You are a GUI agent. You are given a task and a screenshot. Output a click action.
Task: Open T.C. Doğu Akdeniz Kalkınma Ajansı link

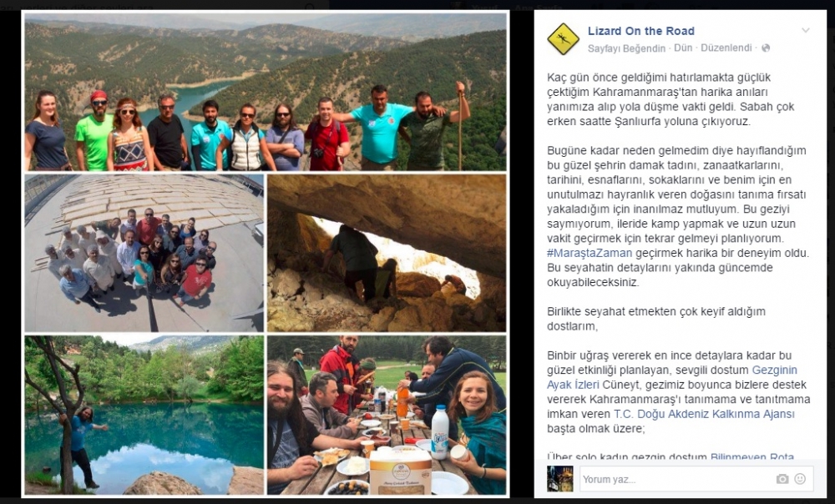(704, 414)
